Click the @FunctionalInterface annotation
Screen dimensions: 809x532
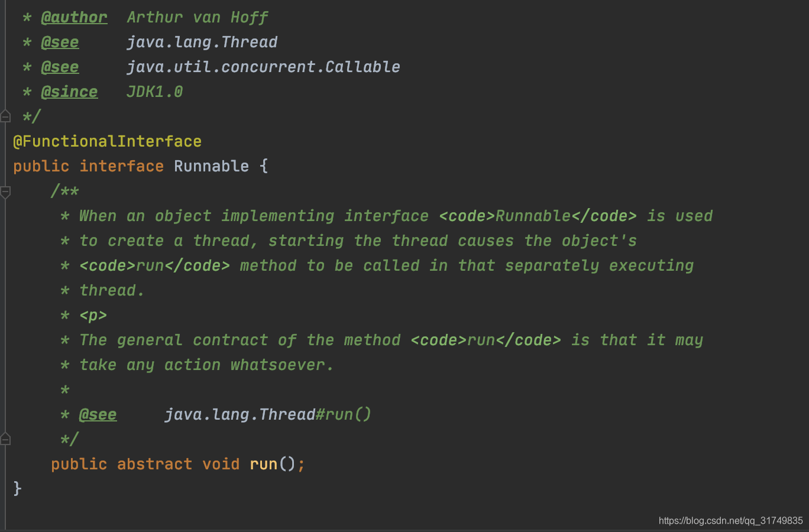coord(107,142)
